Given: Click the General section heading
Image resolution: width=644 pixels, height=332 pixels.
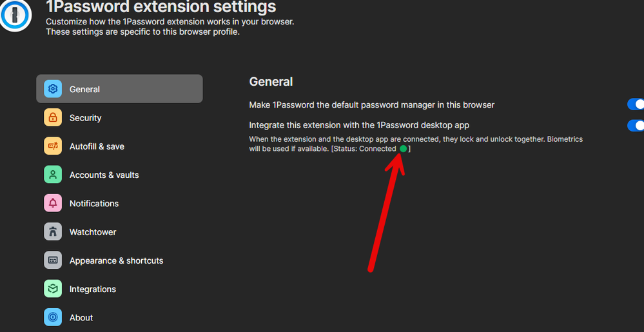Looking at the screenshot, I should [271, 82].
